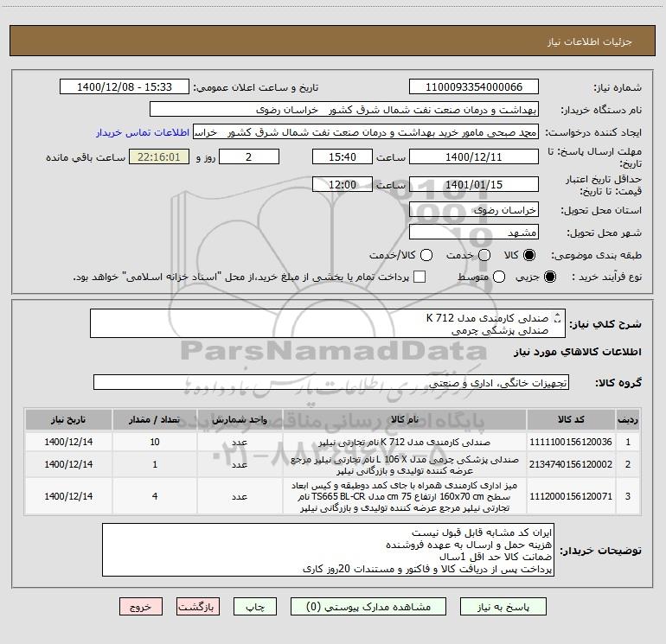Click the response deadline time 15:40
Image resolution: width=666 pixels, height=644 pixels.
pos(343,157)
